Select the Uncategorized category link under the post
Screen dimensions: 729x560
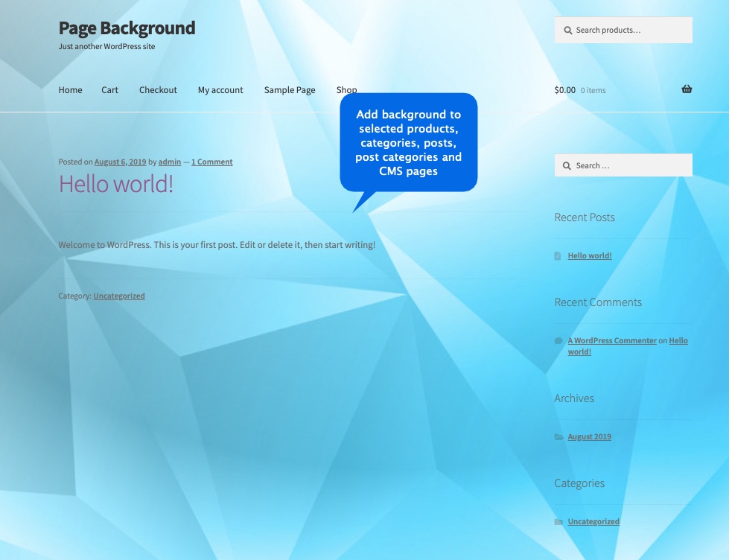[x=118, y=296]
